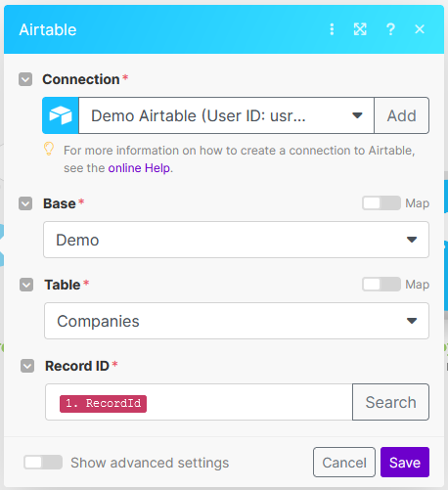Click the Show advanced settings label
448x490 pixels.
coord(150,463)
